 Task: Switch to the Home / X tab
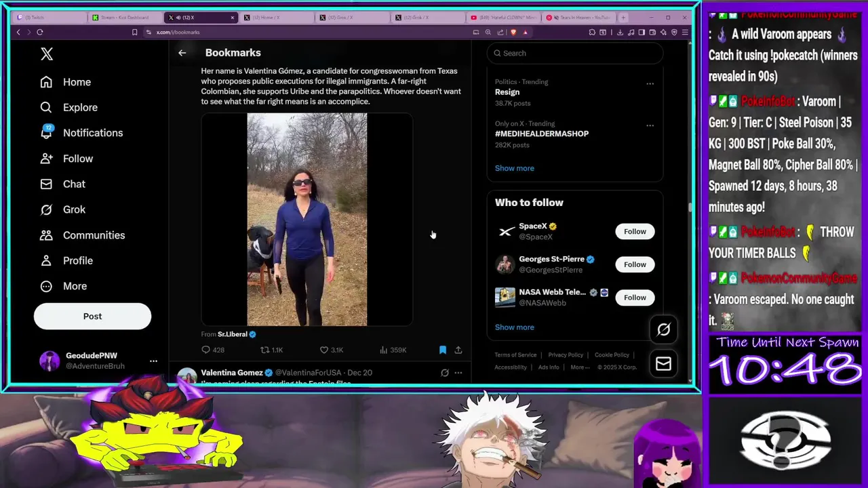point(277,18)
